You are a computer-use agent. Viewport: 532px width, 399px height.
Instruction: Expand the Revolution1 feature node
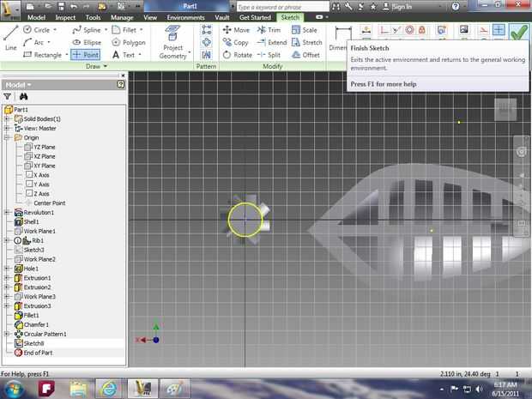pyautogui.click(x=8, y=212)
